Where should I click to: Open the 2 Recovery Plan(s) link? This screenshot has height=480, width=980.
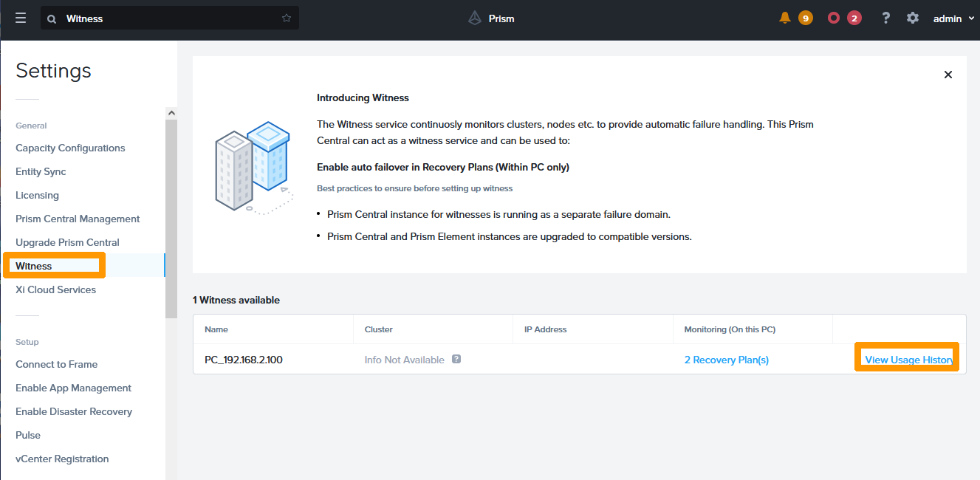[x=726, y=360]
